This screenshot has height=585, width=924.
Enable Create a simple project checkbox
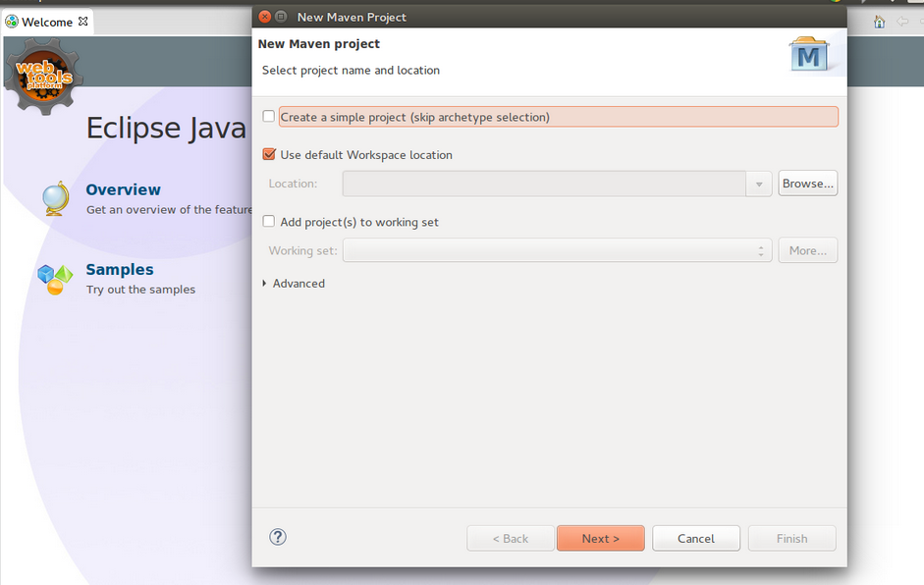(269, 116)
